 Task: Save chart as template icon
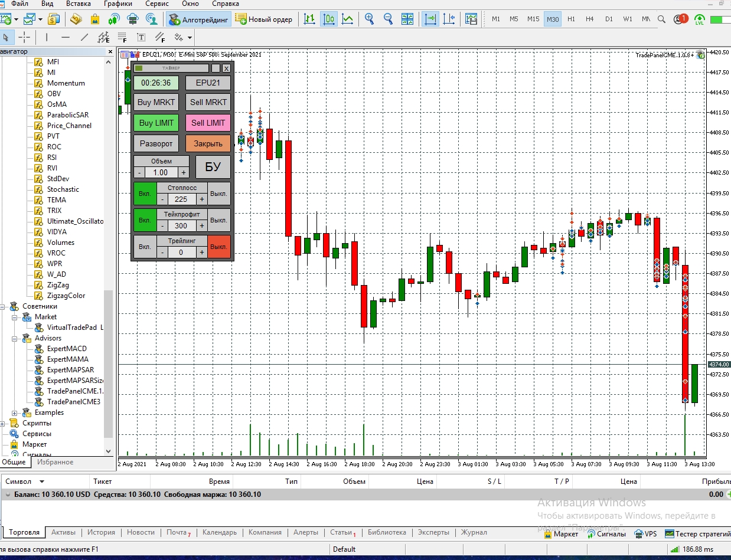click(x=471, y=19)
